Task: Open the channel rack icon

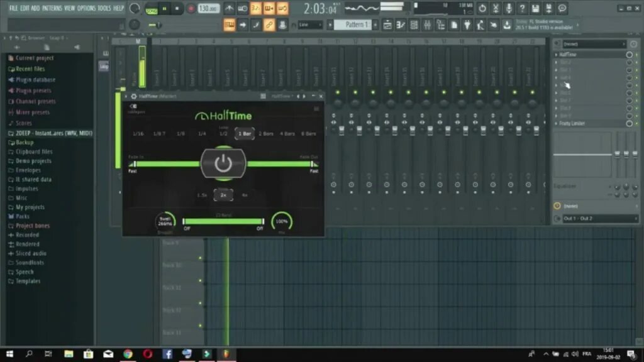Action: [414, 25]
